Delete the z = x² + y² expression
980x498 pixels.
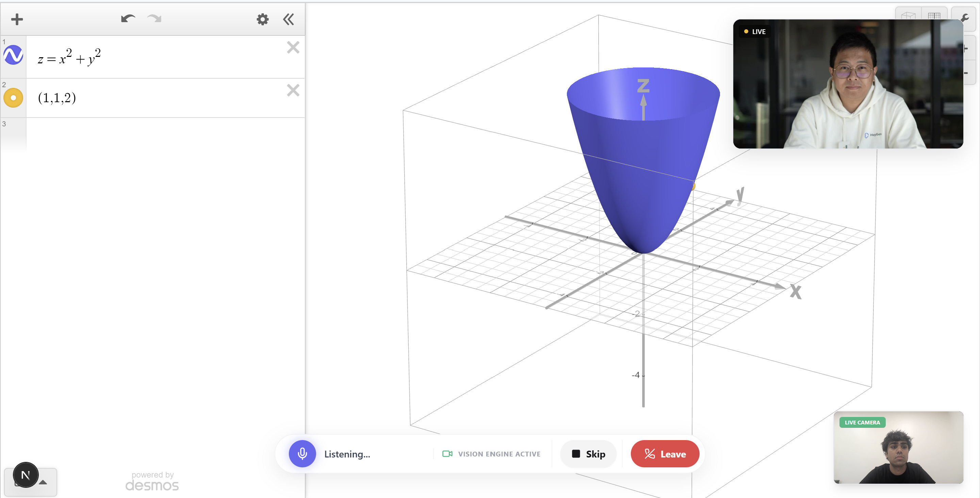293,48
